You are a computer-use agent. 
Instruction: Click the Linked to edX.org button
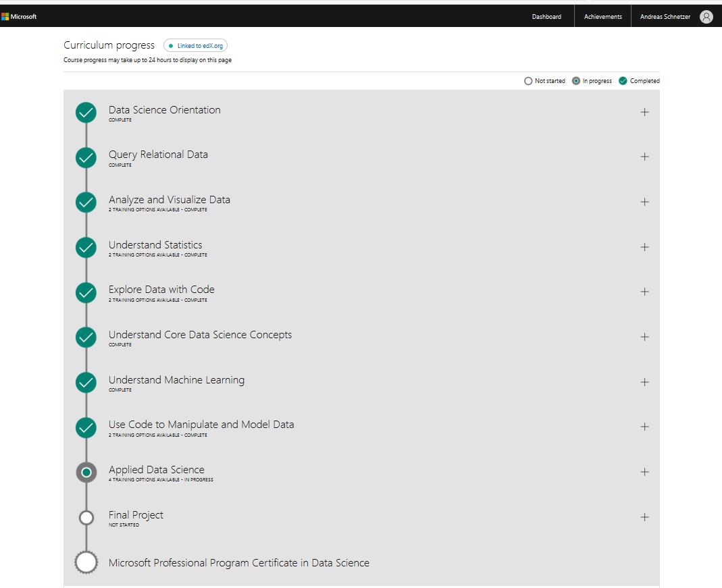pos(196,46)
